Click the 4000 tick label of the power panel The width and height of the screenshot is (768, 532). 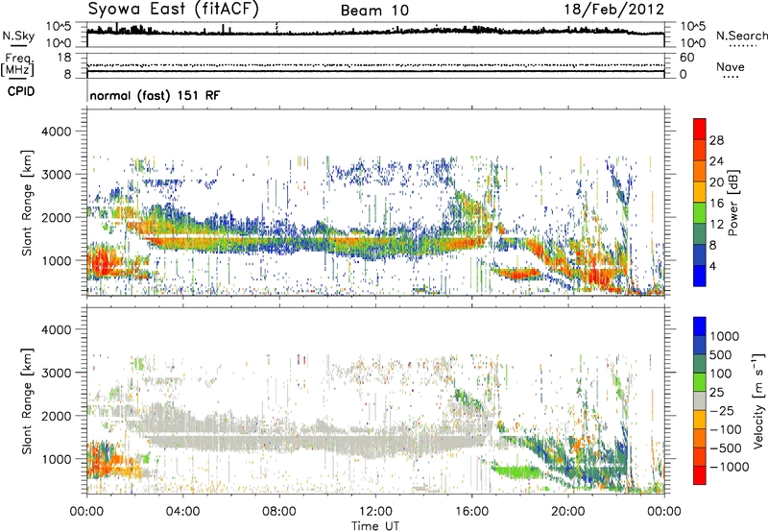(x=56, y=132)
